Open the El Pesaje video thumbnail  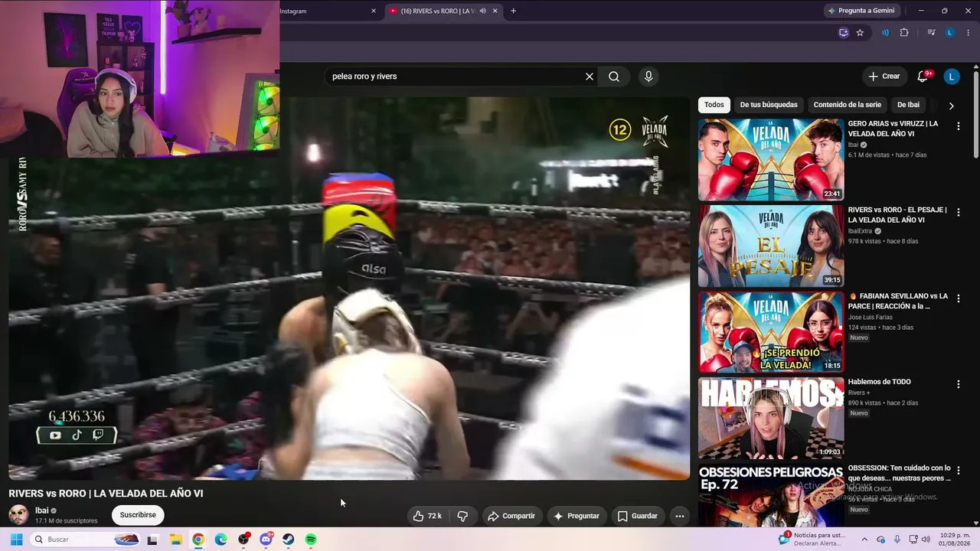click(771, 246)
